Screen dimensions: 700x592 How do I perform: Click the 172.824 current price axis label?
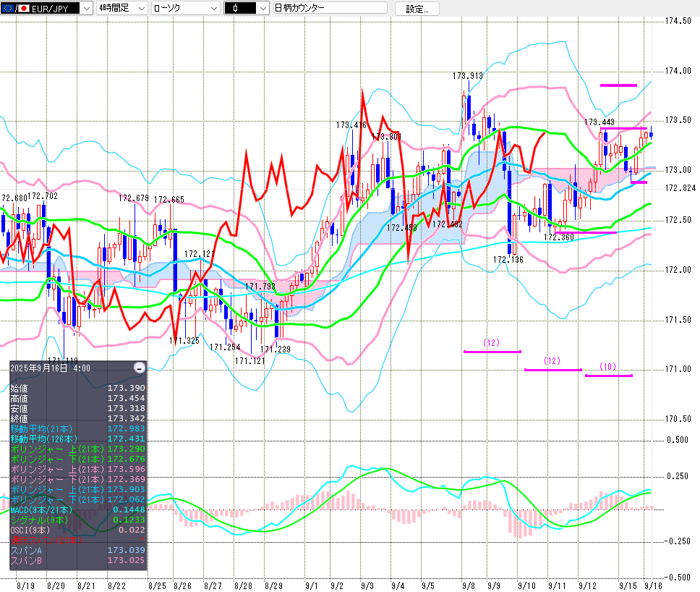pyautogui.click(x=680, y=188)
